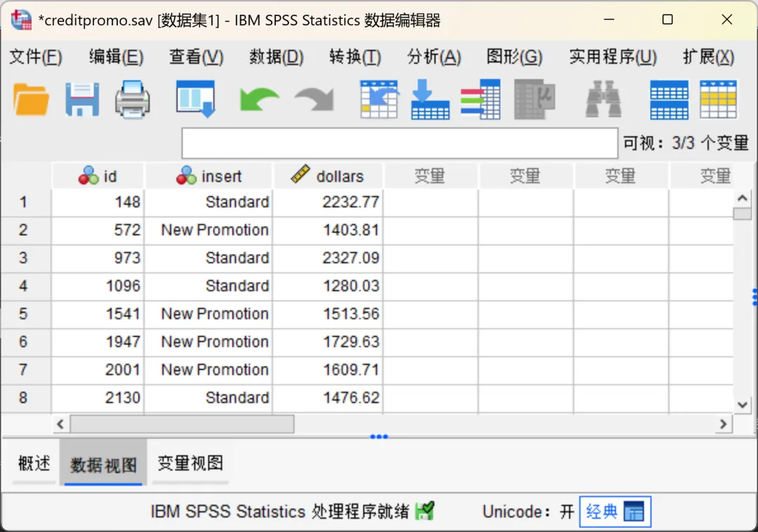The image size is (758, 532).
Task: Open Find with binoculars icon
Action: click(604, 100)
